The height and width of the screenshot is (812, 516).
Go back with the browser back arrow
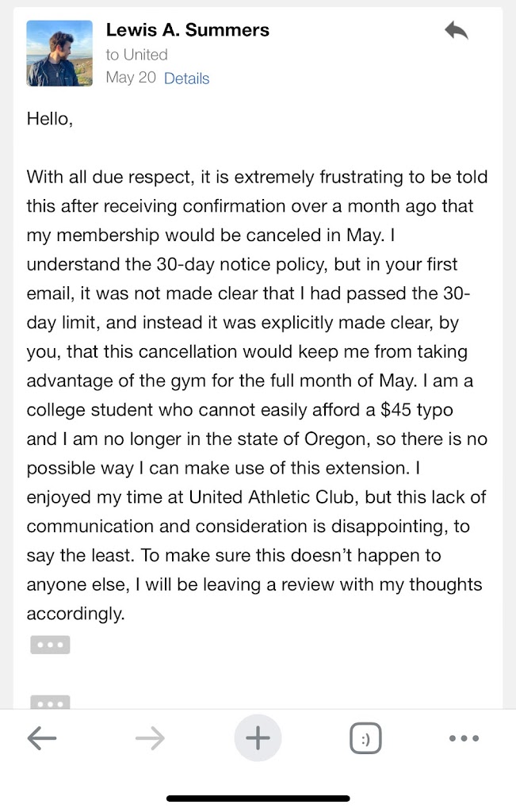(42, 739)
